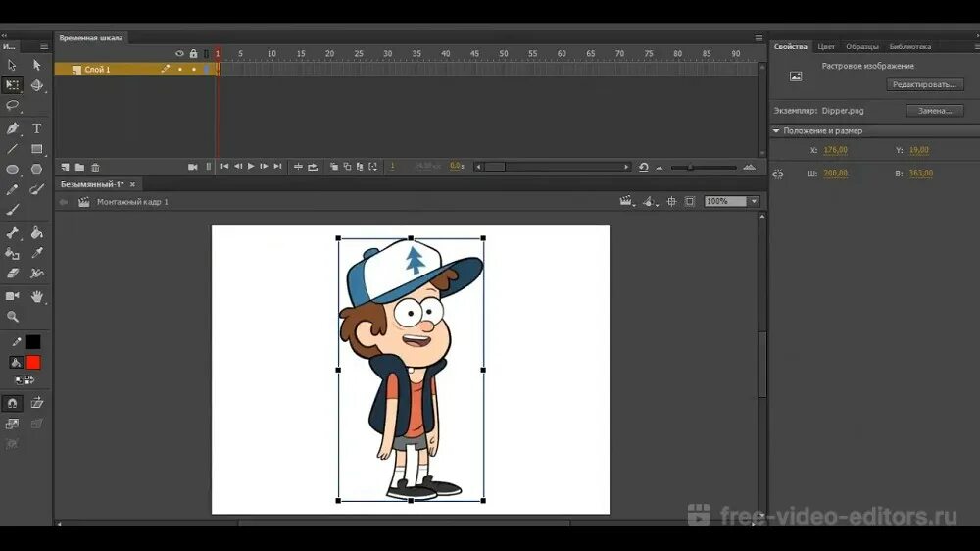Choose the Ink Bottle tool

(12, 253)
